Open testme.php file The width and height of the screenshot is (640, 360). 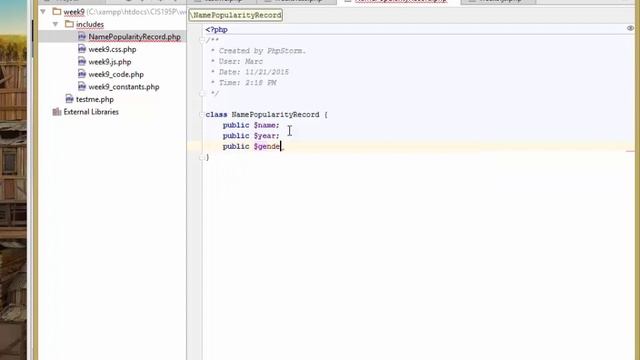point(95,99)
